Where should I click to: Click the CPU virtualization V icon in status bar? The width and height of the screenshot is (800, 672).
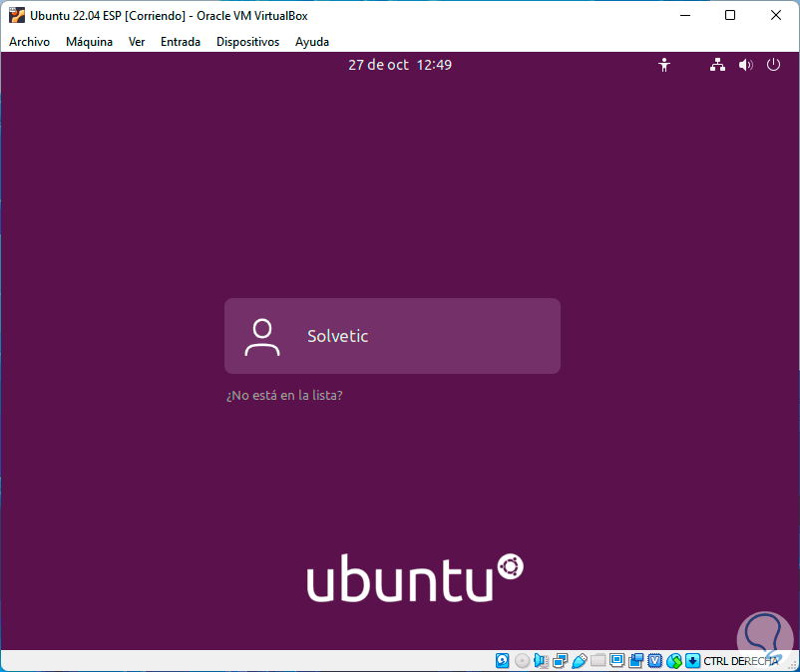654,661
